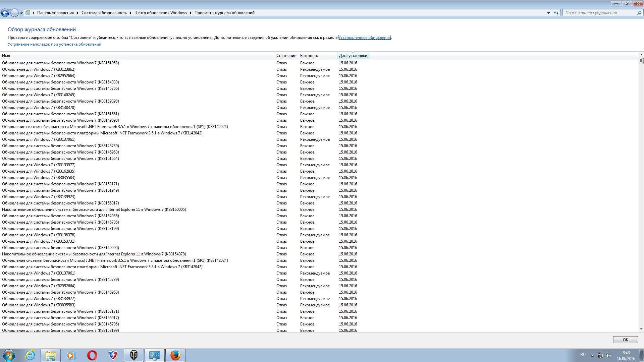Open the volume speaker tray icon
This screenshot has width=644, height=362.
click(608, 356)
